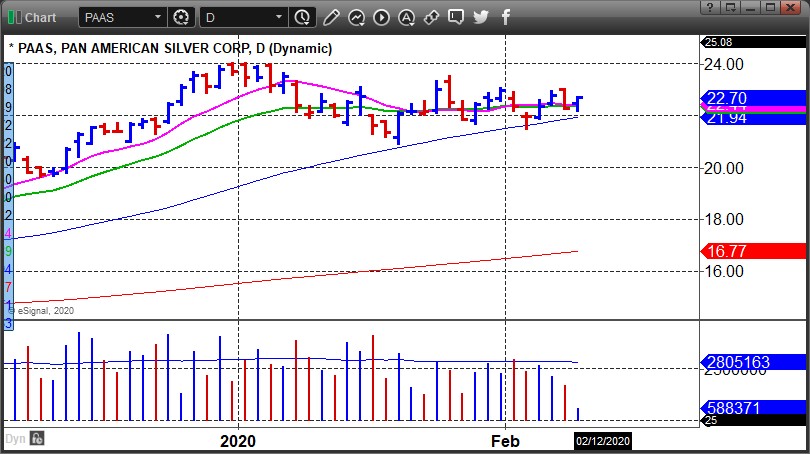This screenshot has width=810, height=454.
Task: Share chart via Facebook icon
Action: 506,17
